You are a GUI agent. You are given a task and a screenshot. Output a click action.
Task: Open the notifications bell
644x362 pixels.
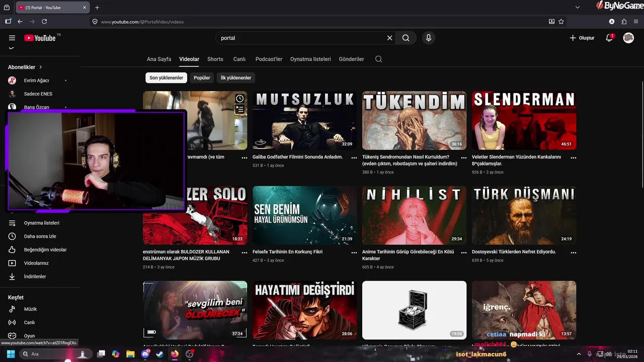609,38
